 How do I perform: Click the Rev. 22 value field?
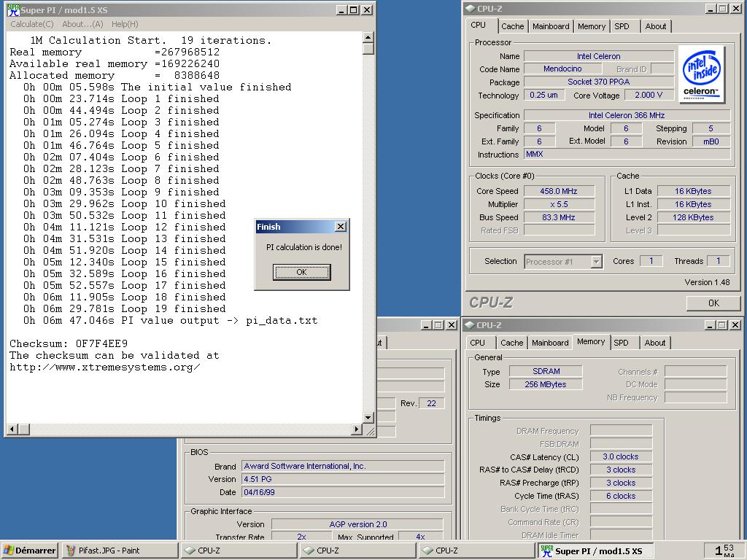432,403
